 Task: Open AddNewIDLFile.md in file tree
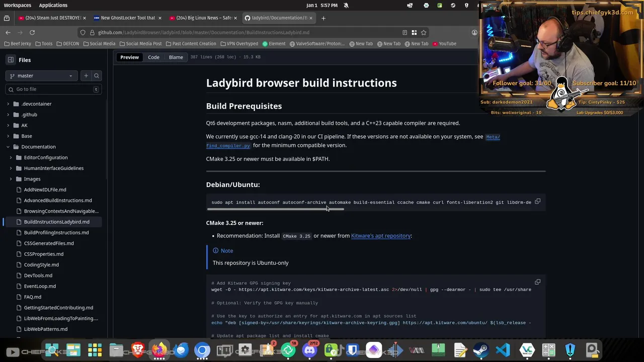pos(45,190)
